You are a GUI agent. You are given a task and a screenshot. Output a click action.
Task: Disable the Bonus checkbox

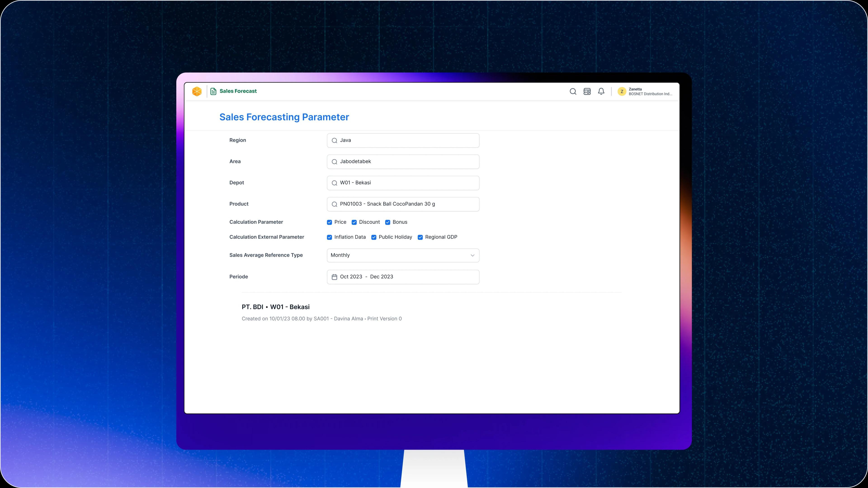tap(387, 222)
